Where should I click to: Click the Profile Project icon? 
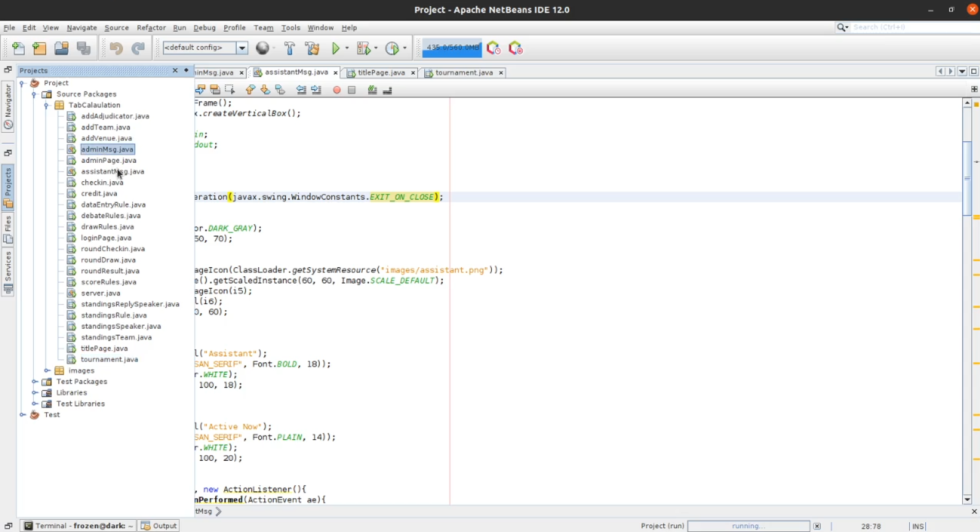click(x=392, y=48)
